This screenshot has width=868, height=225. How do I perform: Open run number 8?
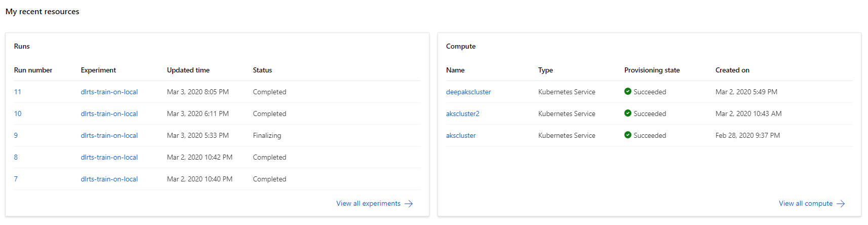click(x=16, y=157)
